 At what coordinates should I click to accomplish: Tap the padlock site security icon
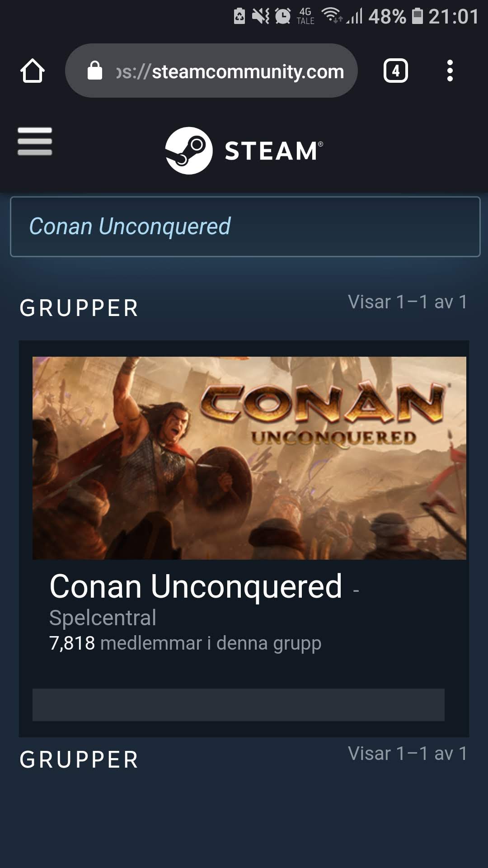pyautogui.click(x=95, y=71)
